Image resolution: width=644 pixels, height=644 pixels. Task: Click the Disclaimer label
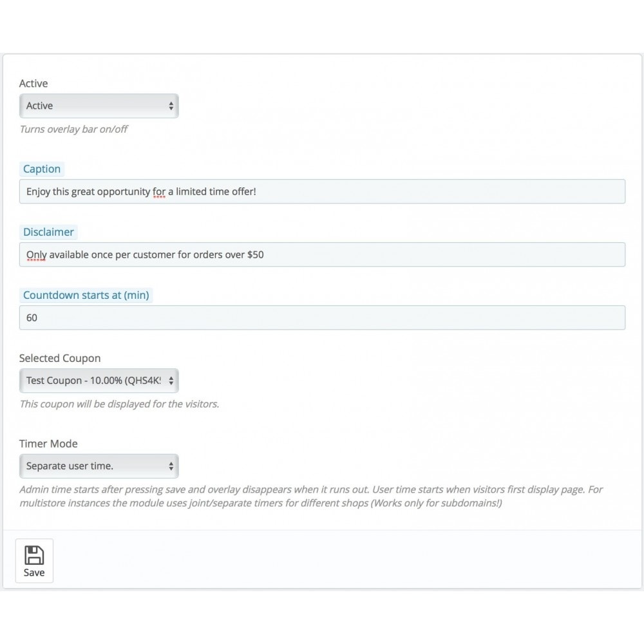[x=48, y=232]
